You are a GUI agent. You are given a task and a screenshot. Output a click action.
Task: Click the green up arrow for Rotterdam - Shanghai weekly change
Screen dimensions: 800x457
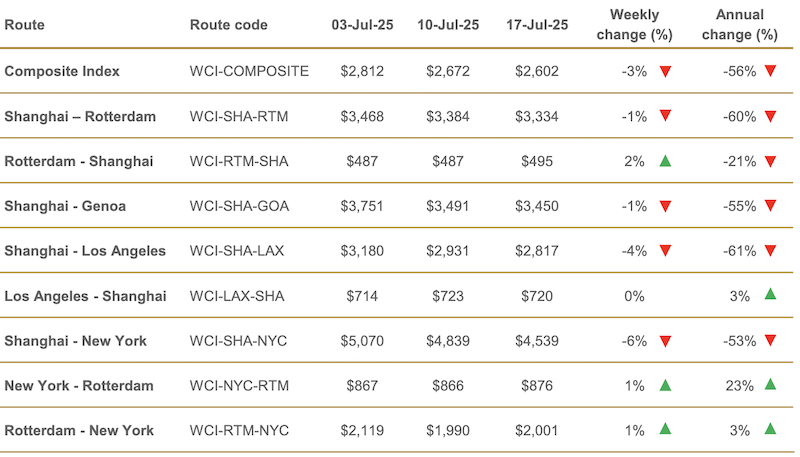pyautogui.click(x=665, y=161)
